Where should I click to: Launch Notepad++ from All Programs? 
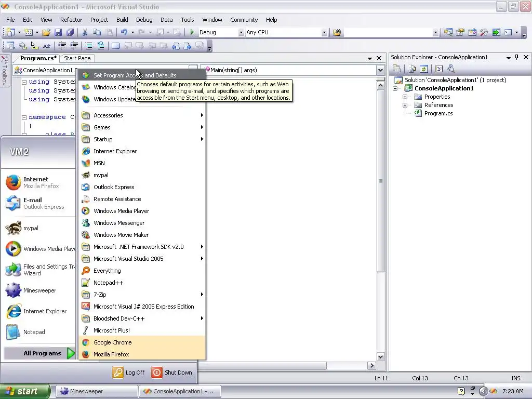(x=142, y=283)
